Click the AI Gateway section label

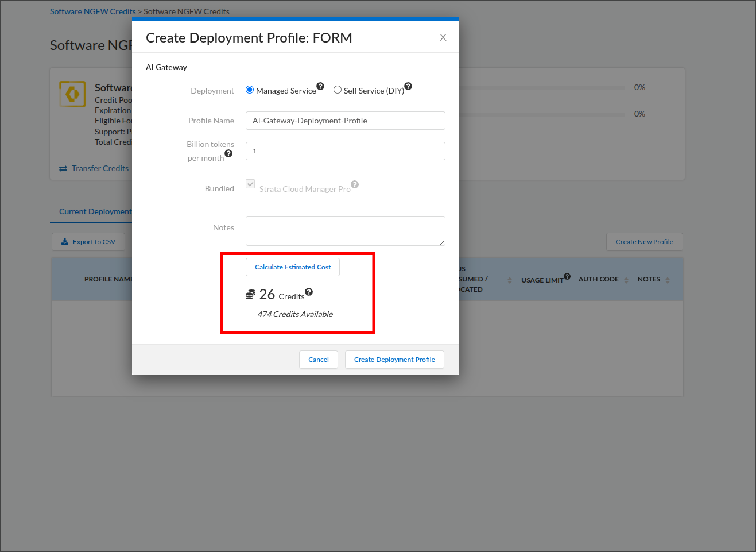166,67
